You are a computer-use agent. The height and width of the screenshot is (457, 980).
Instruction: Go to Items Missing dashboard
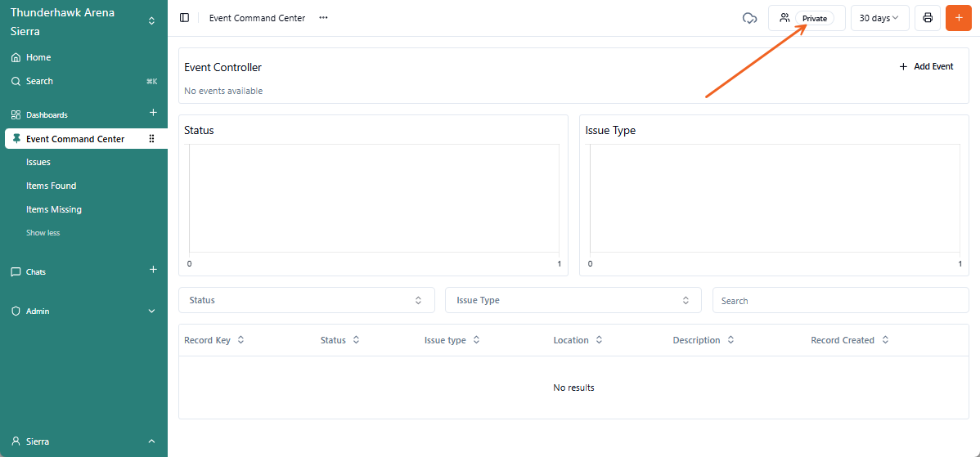point(54,209)
